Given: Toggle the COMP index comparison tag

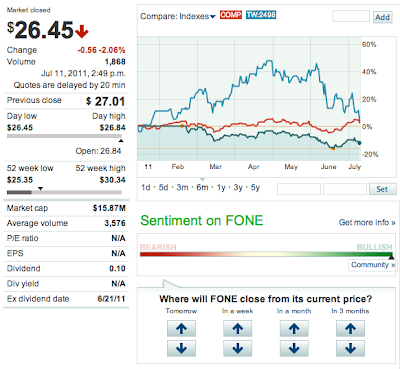Looking at the screenshot, I should 231,15.
